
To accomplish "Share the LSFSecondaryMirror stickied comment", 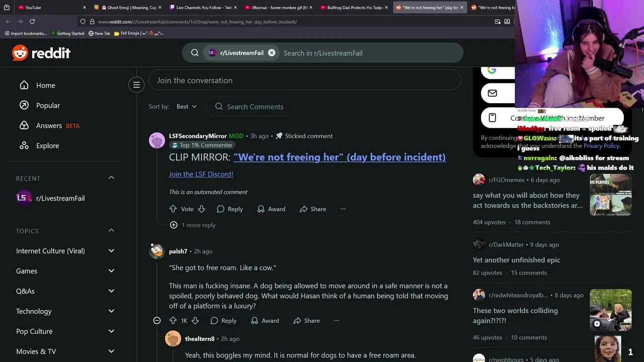I will coord(312,209).
